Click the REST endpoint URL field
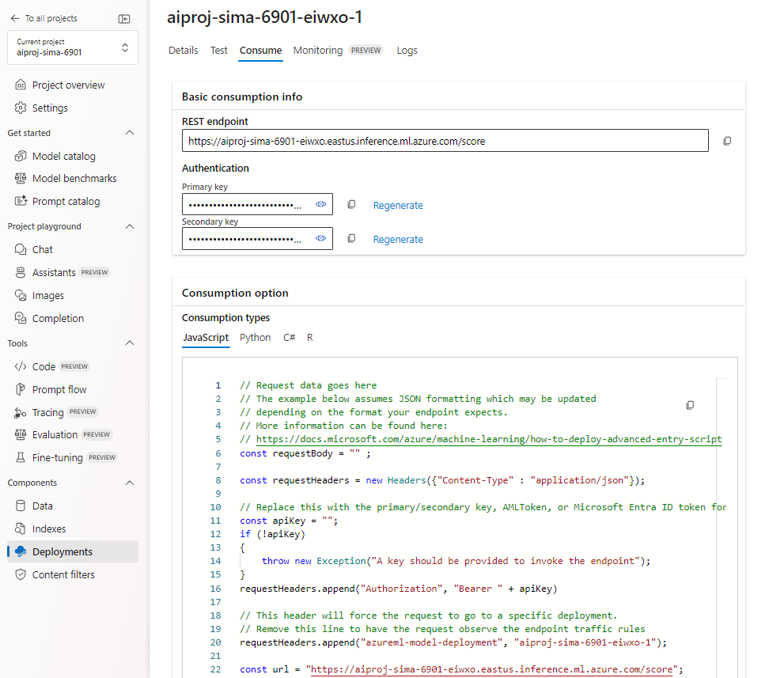The width and height of the screenshot is (784, 678). (x=445, y=141)
